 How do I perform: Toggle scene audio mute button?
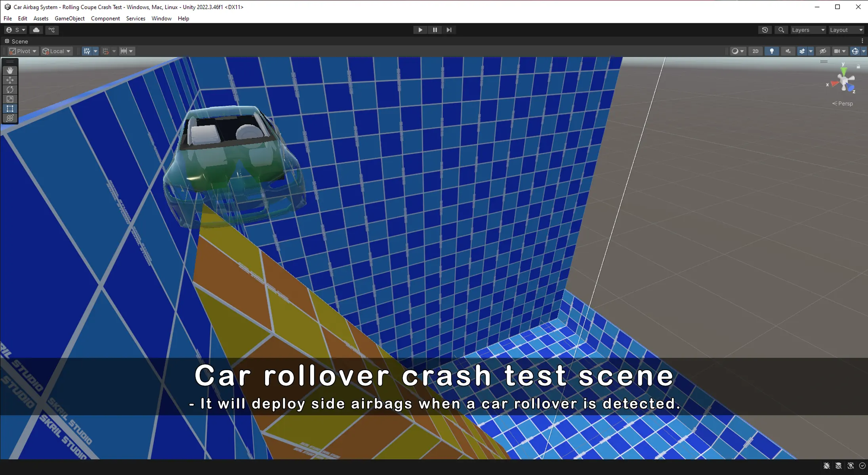tap(788, 51)
